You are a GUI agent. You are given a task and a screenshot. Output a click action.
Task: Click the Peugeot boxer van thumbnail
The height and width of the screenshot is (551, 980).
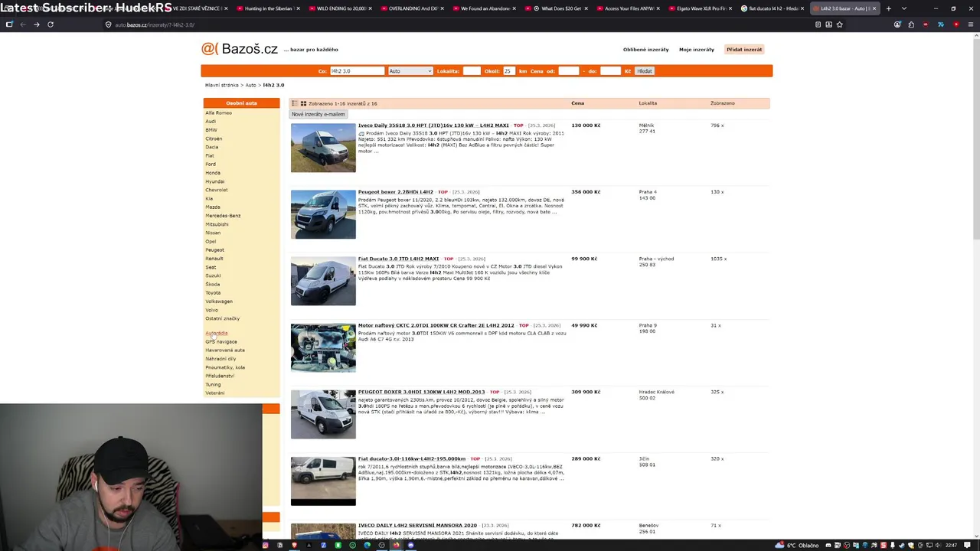click(323, 214)
